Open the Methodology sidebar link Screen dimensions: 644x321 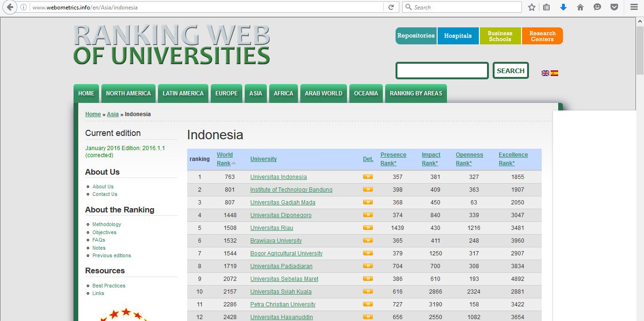pos(107,224)
